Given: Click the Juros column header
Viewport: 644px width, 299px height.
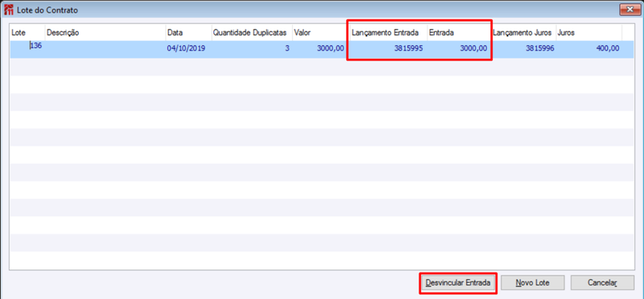Looking at the screenshot, I should click(x=588, y=33).
